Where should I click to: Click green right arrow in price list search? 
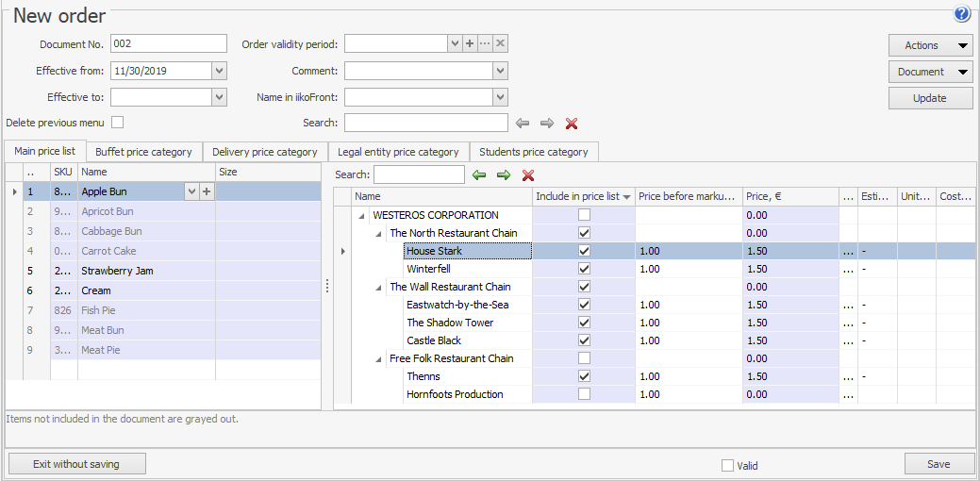pyautogui.click(x=504, y=175)
